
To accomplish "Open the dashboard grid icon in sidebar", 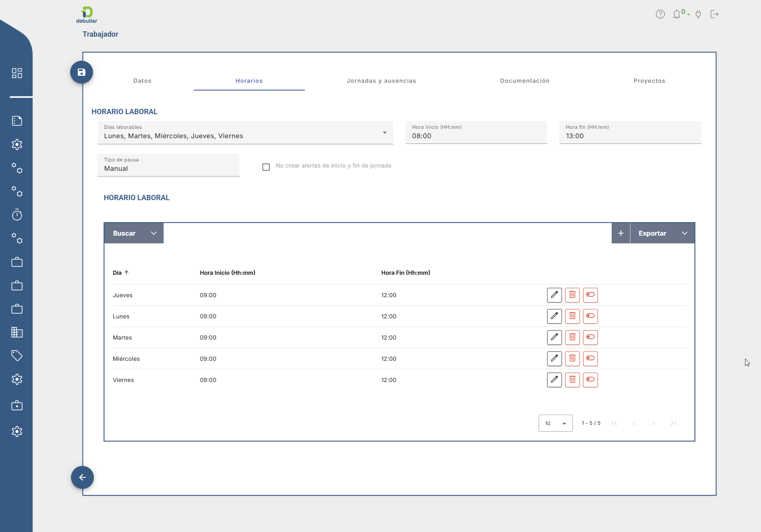I will pos(17,73).
